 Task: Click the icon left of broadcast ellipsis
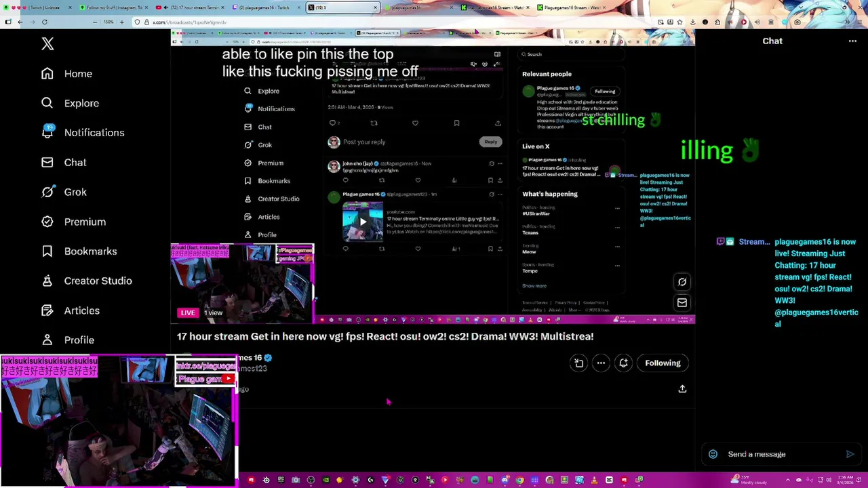(578, 363)
